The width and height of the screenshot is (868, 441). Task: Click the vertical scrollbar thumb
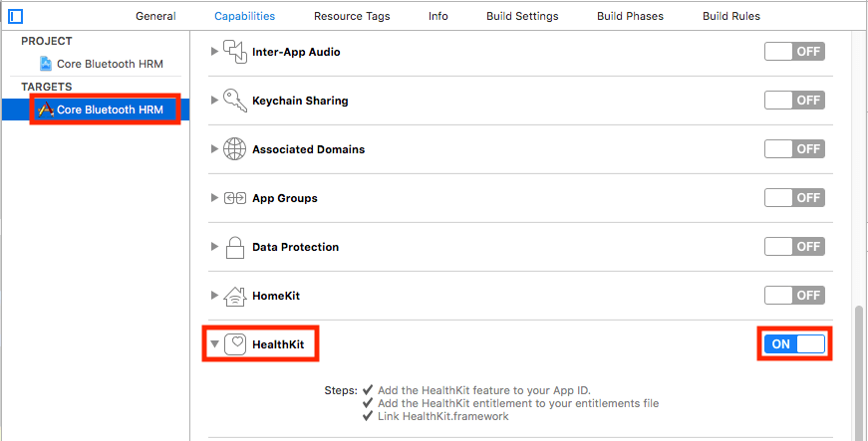(861, 373)
